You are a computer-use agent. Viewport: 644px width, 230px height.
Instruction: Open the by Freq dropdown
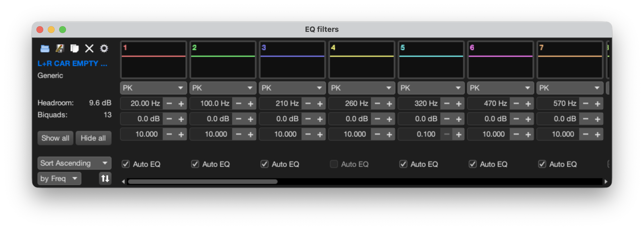pyautogui.click(x=59, y=178)
